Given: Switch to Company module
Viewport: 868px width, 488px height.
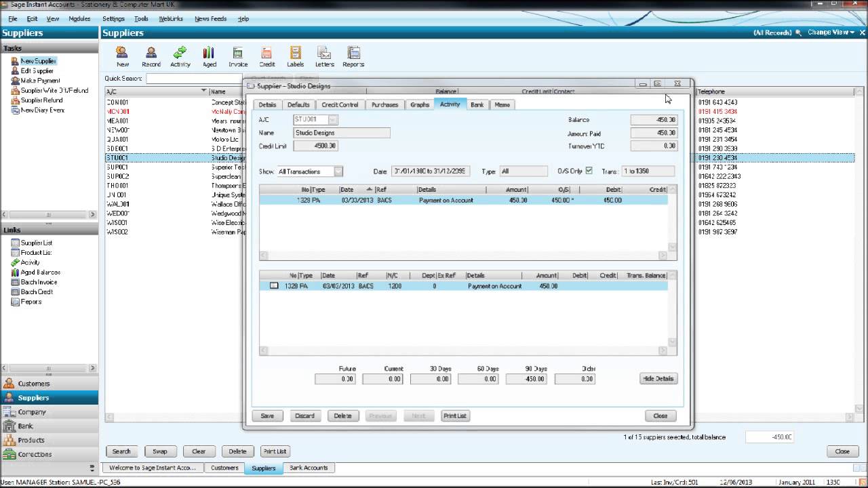Looking at the screenshot, I should (49, 411).
